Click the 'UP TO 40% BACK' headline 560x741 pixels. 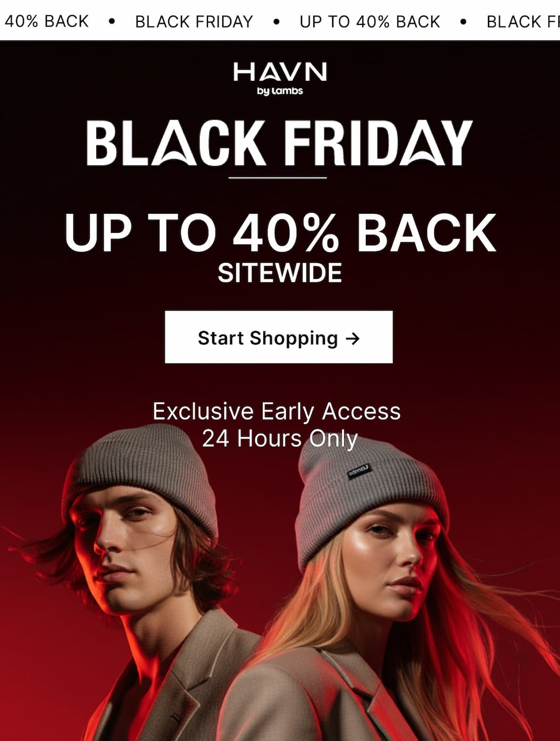pos(280,233)
